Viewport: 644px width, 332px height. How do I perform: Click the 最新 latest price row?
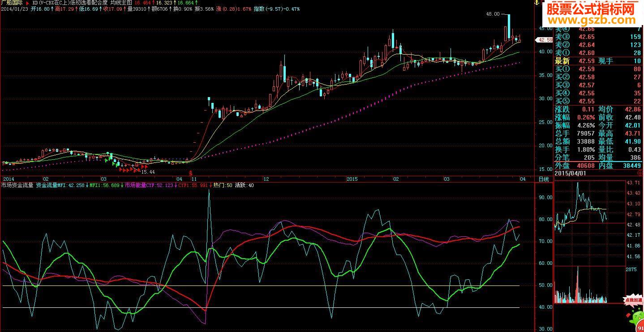tap(598, 61)
